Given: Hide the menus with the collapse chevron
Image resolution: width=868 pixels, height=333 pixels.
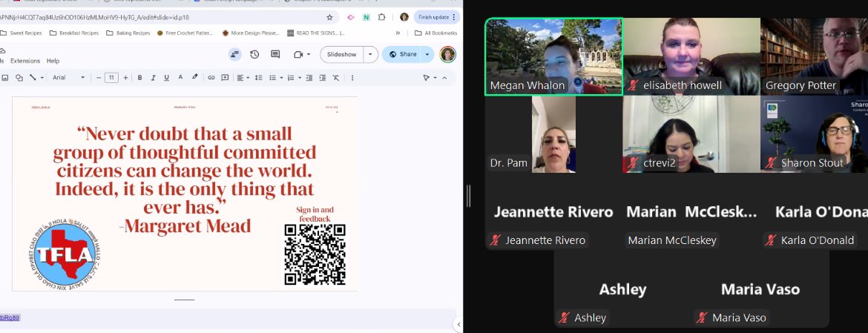Looking at the screenshot, I should (x=444, y=78).
